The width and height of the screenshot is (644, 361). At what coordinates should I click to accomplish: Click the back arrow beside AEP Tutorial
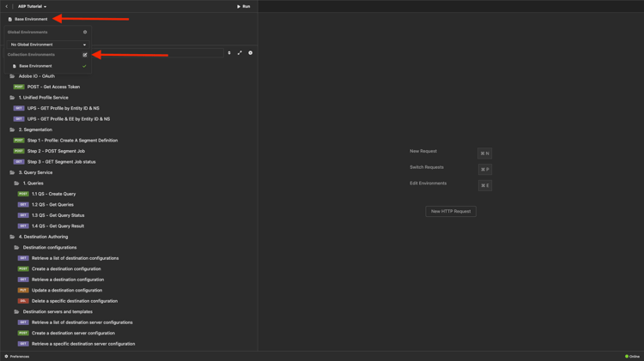point(7,7)
